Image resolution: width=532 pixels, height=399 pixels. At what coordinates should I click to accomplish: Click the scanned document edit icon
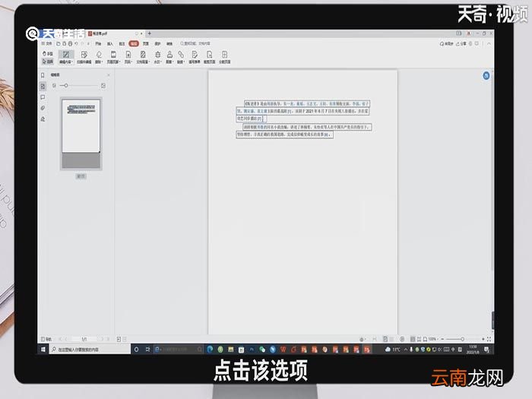tap(84, 55)
